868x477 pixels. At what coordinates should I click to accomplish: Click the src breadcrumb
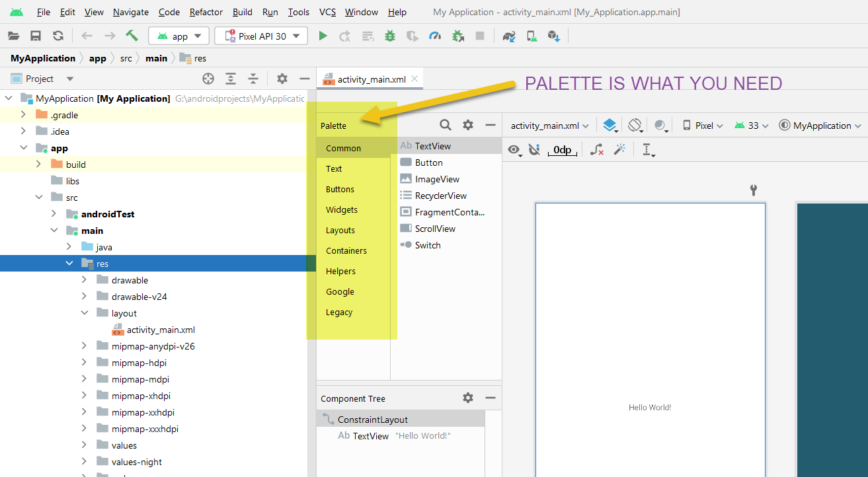tap(126, 58)
